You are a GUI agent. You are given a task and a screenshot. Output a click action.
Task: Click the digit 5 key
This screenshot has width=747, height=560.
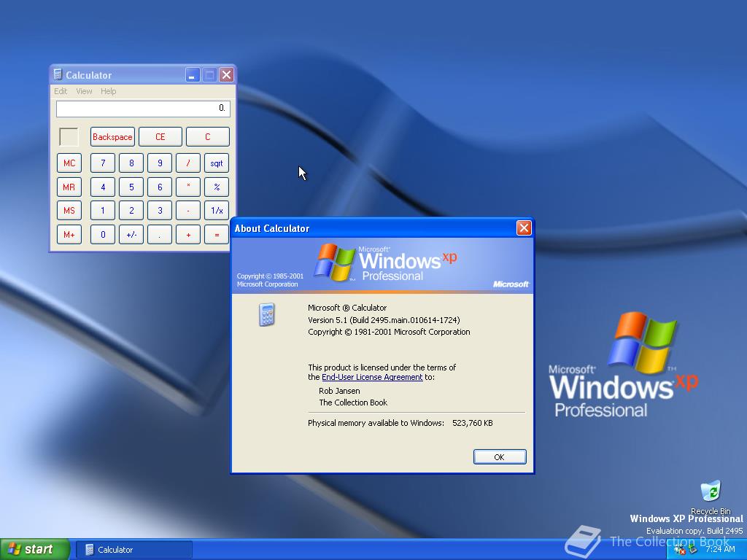[x=131, y=187]
